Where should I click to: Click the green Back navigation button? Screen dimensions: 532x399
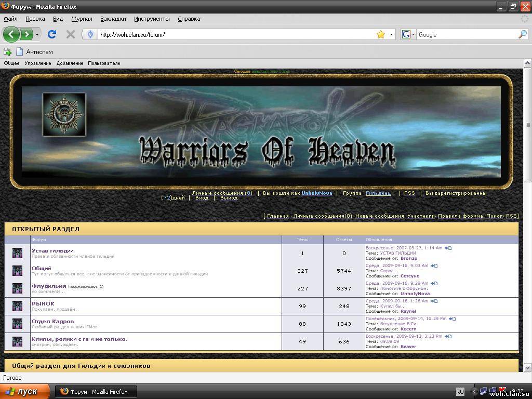click(11, 34)
